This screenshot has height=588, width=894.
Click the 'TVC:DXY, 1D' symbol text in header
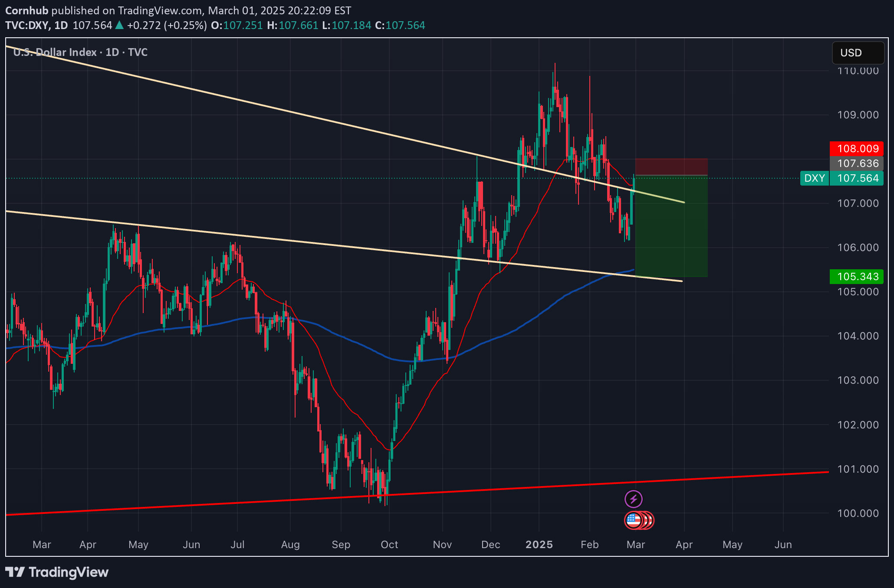(x=36, y=26)
